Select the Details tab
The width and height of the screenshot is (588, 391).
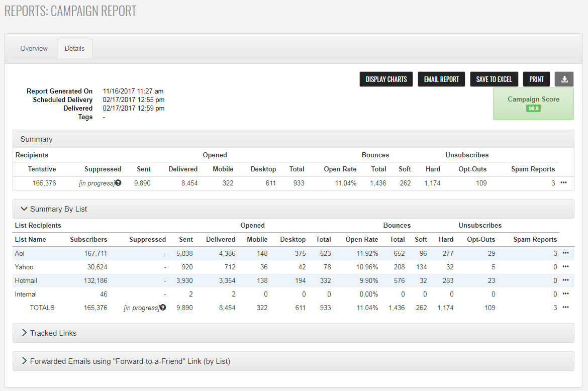74,49
